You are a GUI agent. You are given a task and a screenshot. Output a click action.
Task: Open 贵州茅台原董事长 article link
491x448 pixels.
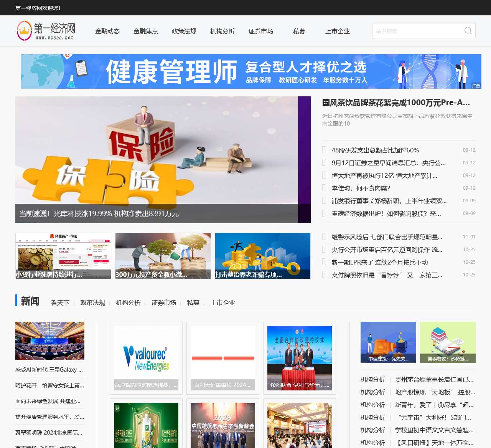[434, 379]
